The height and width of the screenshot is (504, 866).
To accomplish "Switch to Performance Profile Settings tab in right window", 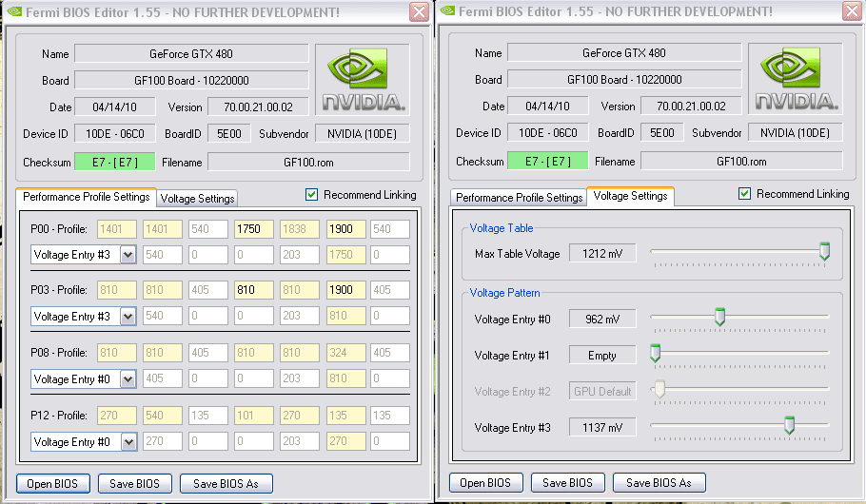I will (520, 197).
